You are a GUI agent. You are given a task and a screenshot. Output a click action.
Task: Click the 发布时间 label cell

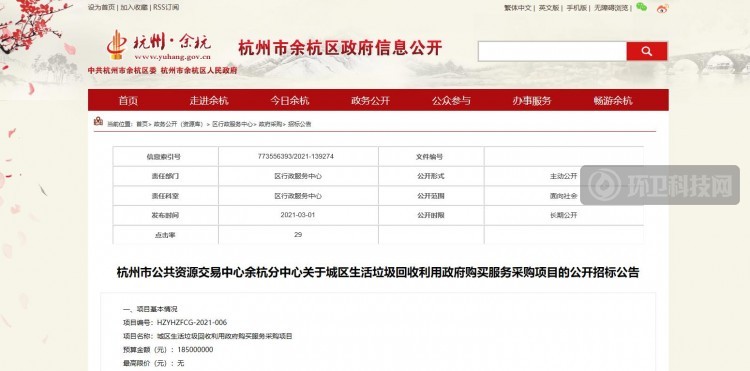[x=165, y=215]
